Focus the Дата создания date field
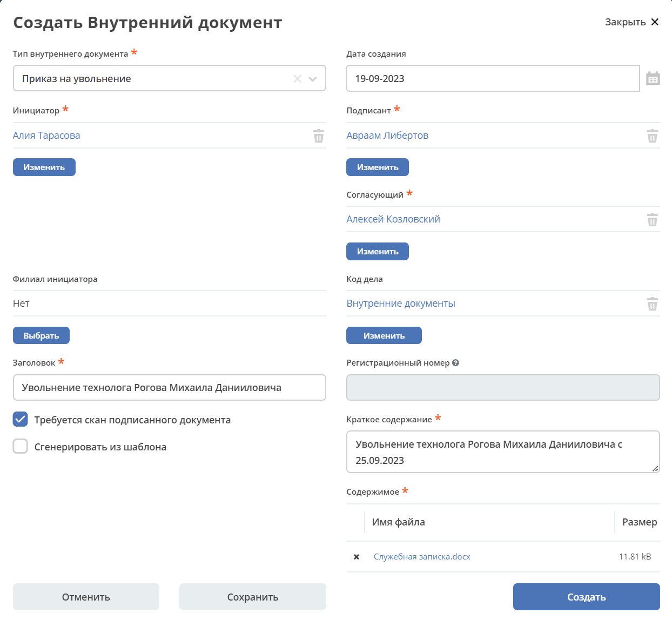This screenshot has height=627, width=672. (x=493, y=78)
